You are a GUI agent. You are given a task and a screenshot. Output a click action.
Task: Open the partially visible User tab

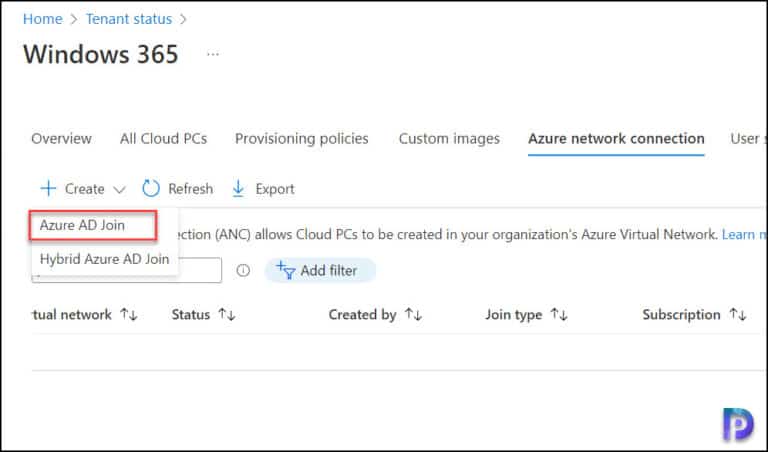(x=747, y=139)
